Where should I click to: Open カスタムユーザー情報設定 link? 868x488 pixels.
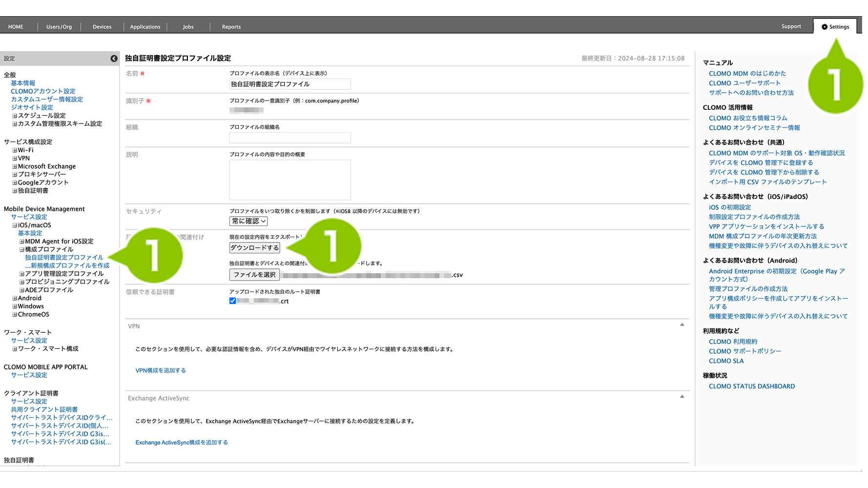tap(47, 100)
